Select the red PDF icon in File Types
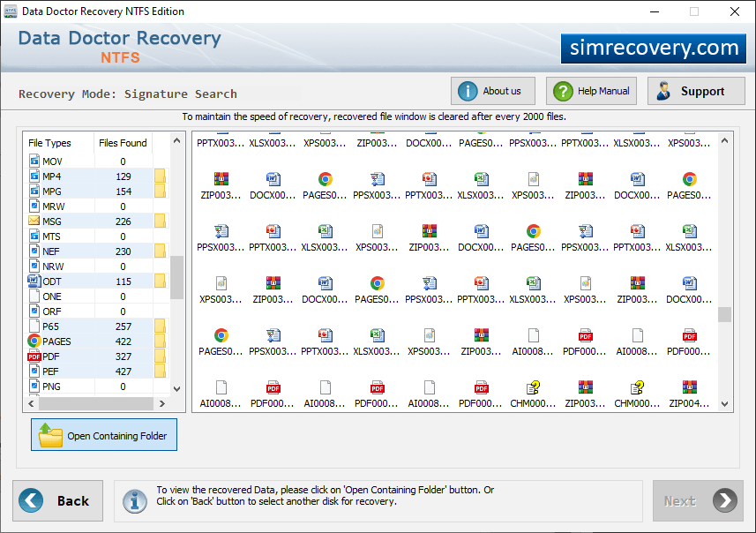Viewport: 756px width, 533px height. tap(34, 357)
